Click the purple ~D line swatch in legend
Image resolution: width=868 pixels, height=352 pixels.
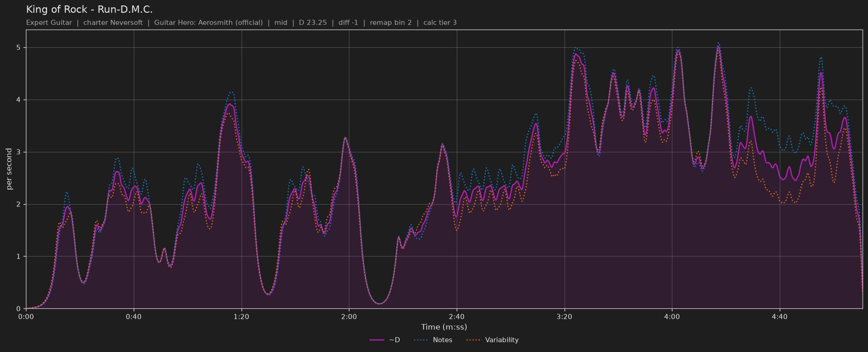click(x=377, y=340)
